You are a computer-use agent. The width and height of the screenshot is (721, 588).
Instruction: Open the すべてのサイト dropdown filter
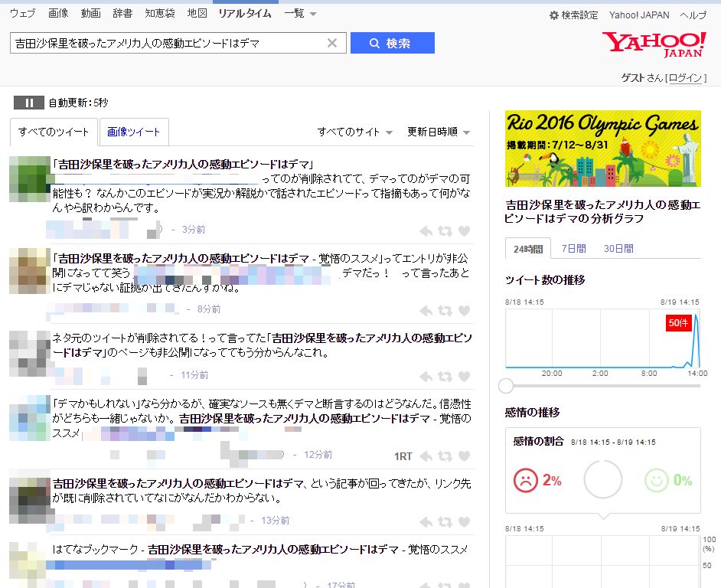tap(354, 132)
